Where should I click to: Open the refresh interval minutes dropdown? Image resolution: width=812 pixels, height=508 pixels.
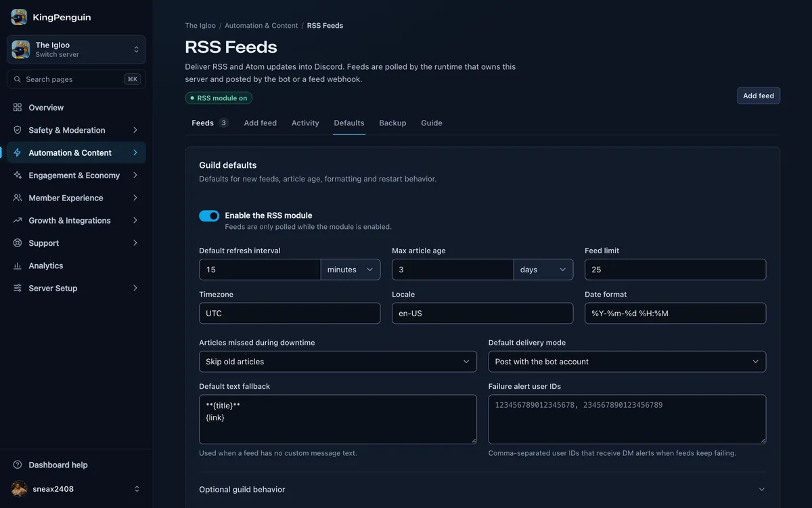(351, 270)
